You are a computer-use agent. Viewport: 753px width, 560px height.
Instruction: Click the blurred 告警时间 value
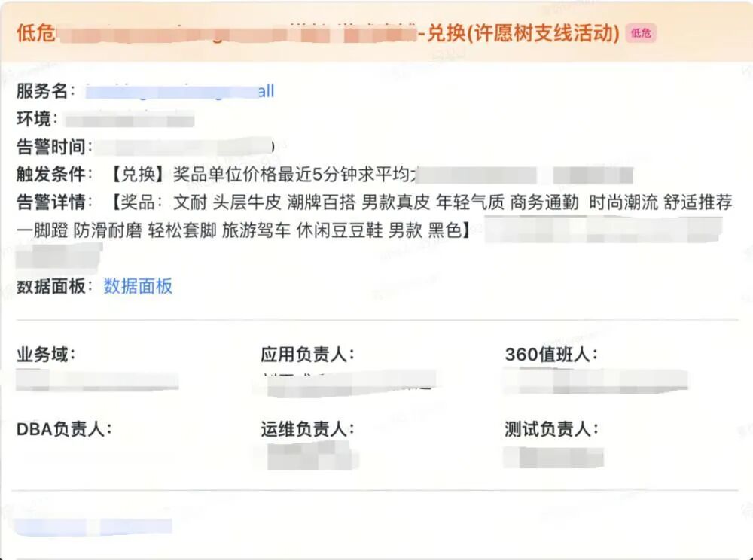(x=185, y=146)
